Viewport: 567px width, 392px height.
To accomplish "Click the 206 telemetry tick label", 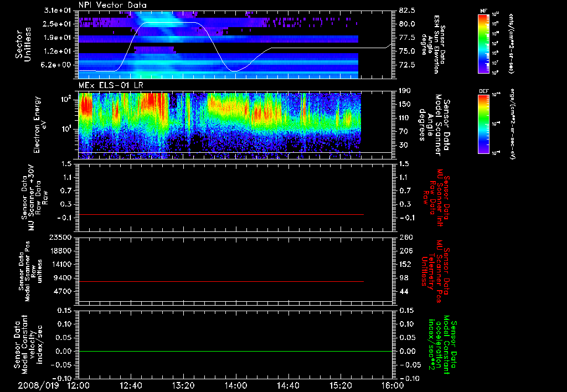I will pyautogui.click(x=405, y=251).
